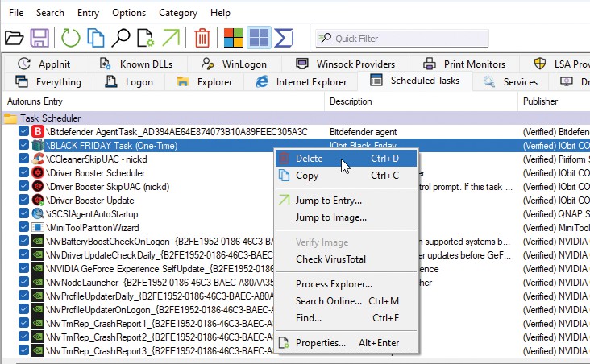Click the CCleaner icon in task list
Screen dimensions: 590x364
point(38,159)
